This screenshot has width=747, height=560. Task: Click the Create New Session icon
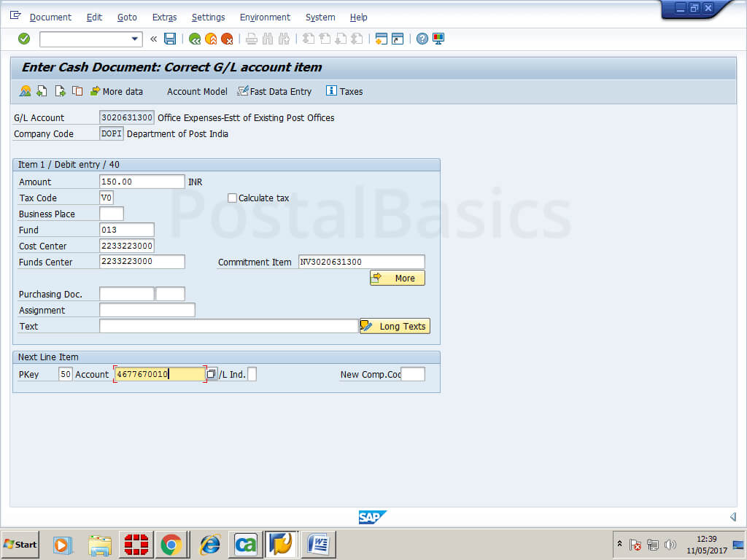381,39
